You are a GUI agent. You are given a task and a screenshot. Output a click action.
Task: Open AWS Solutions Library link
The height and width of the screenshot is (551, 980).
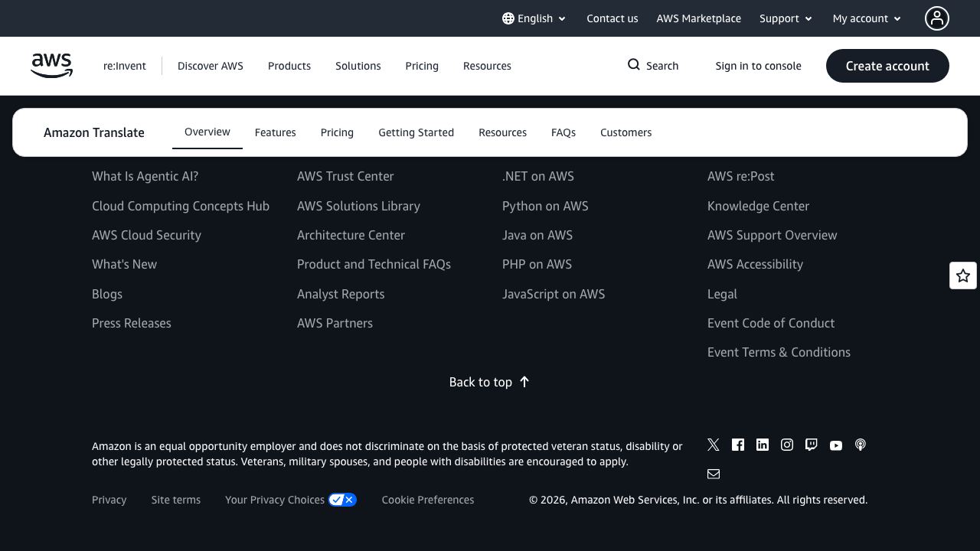(358, 206)
